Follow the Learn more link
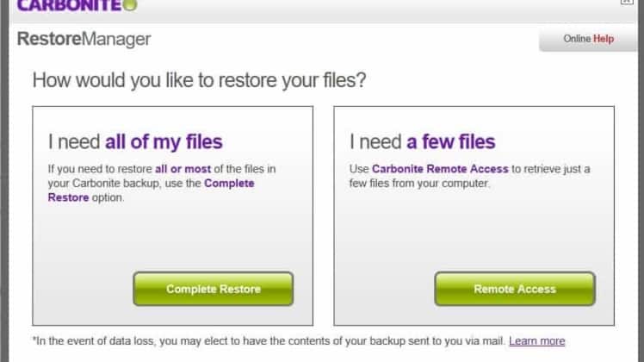The image size is (644, 362). coord(536,341)
